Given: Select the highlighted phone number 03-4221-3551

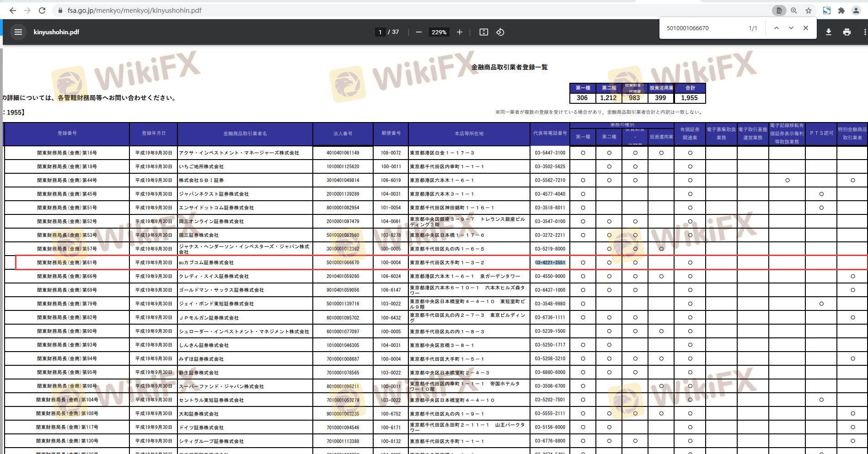Looking at the screenshot, I should click(550, 262).
